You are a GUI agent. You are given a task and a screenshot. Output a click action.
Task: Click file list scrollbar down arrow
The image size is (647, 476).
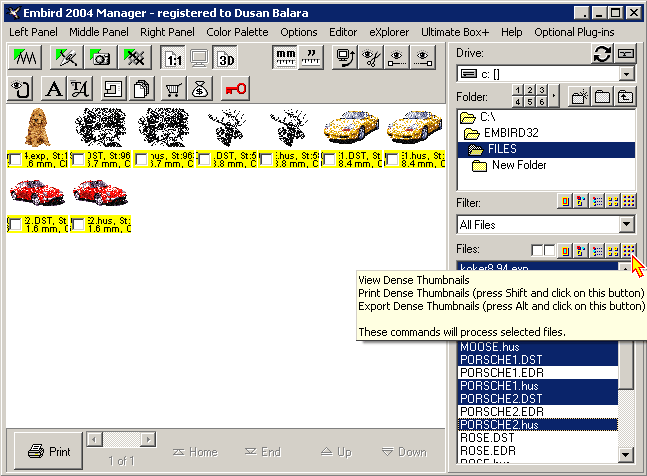(x=626, y=455)
